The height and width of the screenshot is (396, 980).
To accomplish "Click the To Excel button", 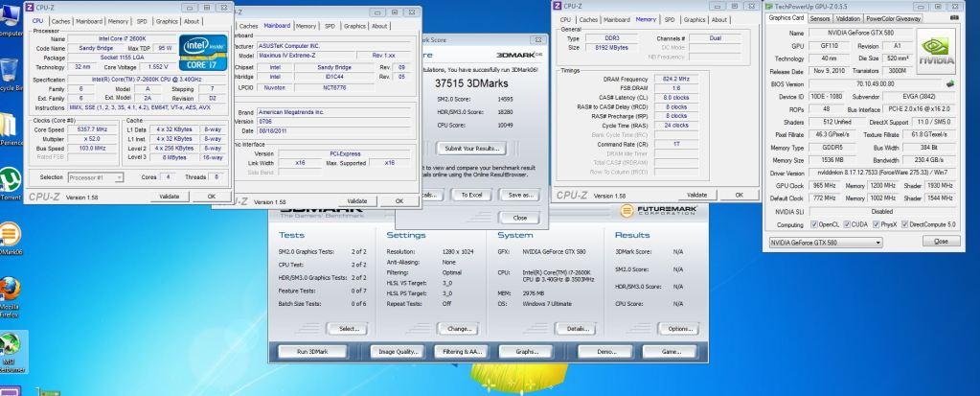I will 472,196.
